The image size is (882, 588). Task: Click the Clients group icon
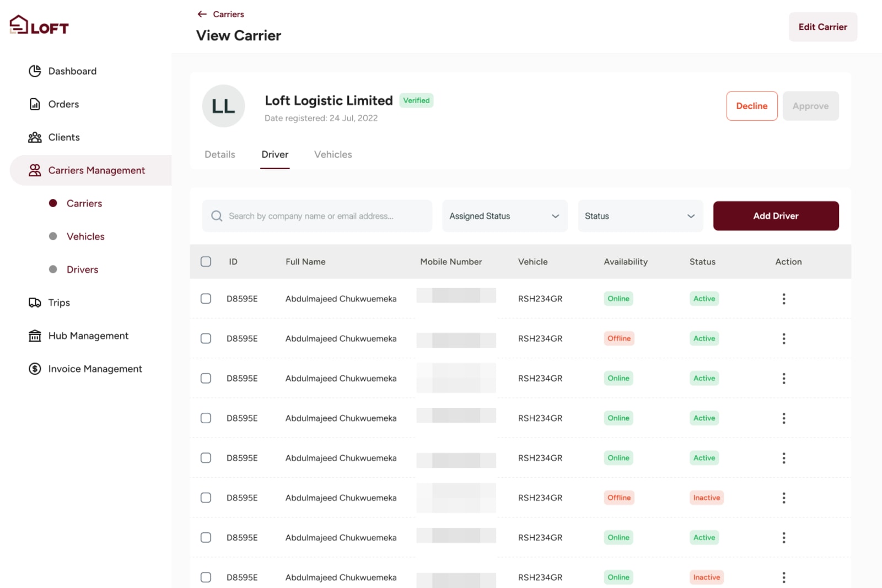(x=35, y=137)
